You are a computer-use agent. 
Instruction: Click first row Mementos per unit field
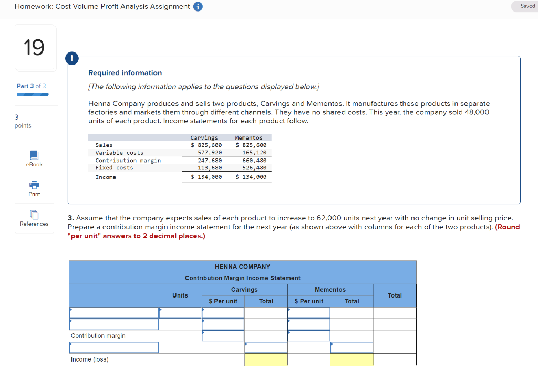(x=309, y=313)
